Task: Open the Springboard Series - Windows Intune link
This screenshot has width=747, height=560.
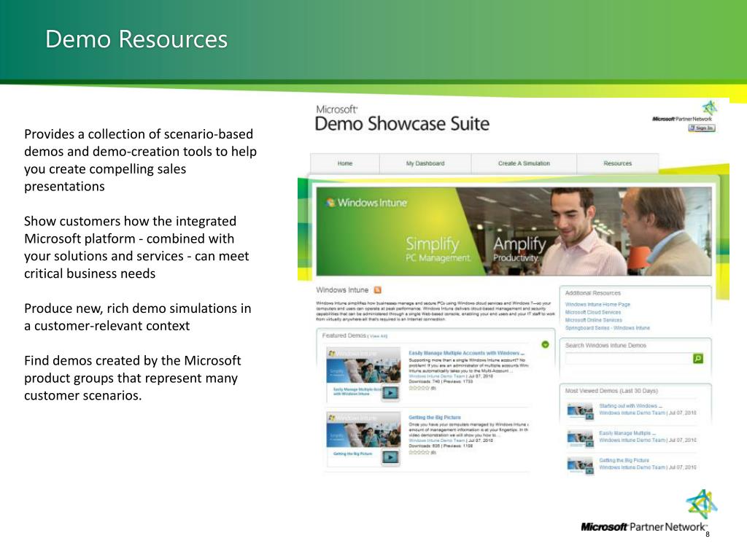Action: [608, 328]
